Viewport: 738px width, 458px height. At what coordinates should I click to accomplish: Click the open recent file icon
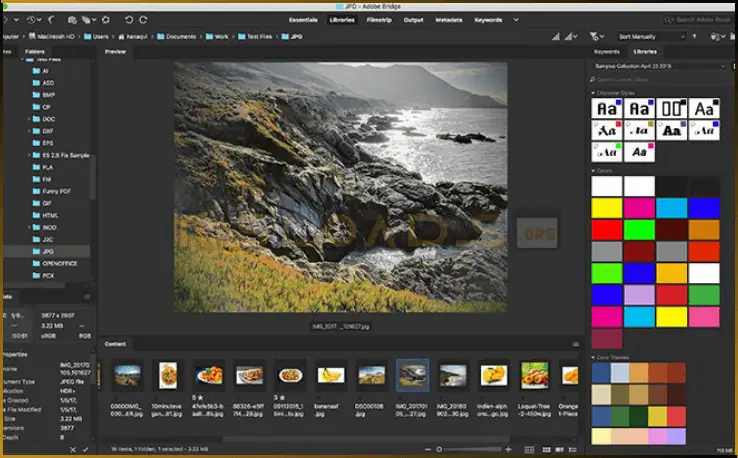click(x=717, y=36)
